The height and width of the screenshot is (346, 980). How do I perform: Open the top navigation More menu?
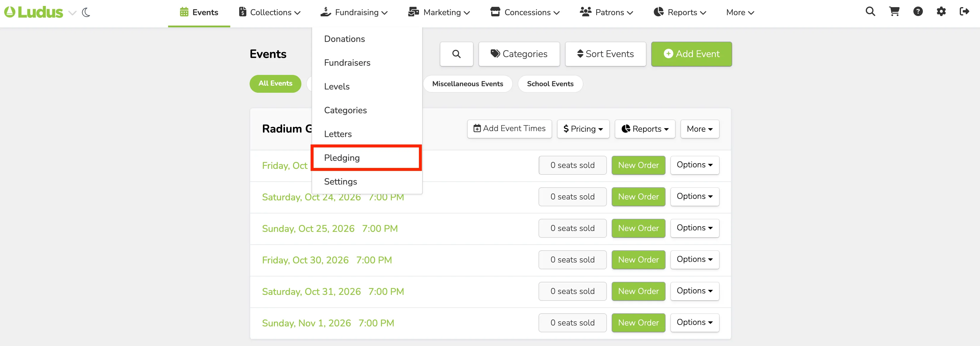coord(740,12)
